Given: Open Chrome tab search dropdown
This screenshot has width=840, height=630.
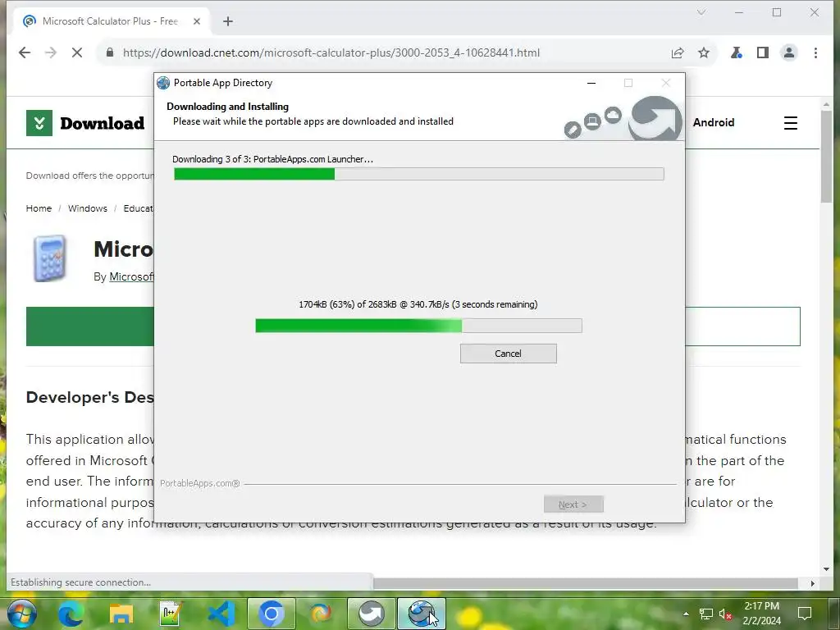Looking at the screenshot, I should tap(701, 11).
